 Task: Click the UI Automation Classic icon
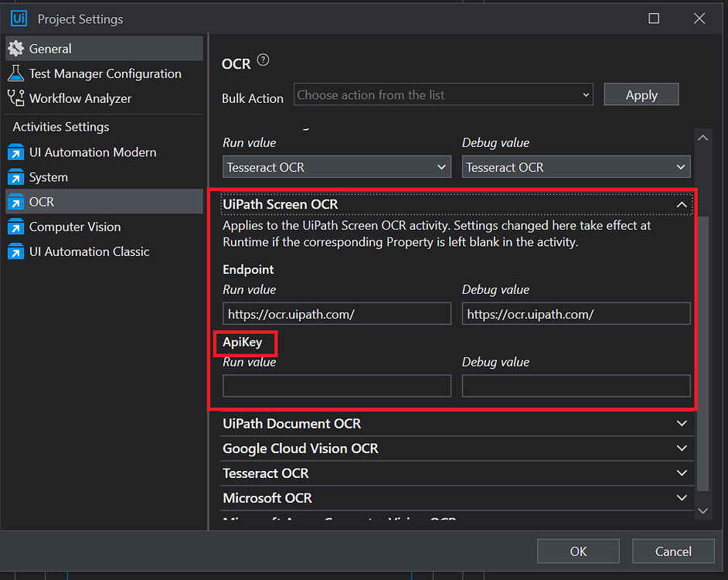pyautogui.click(x=15, y=251)
